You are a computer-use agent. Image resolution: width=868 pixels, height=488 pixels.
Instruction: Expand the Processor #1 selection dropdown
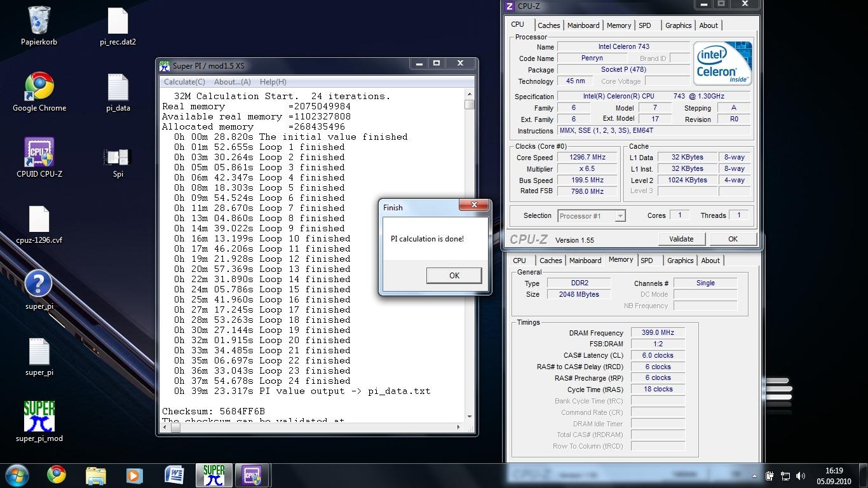tap(620, 216)
